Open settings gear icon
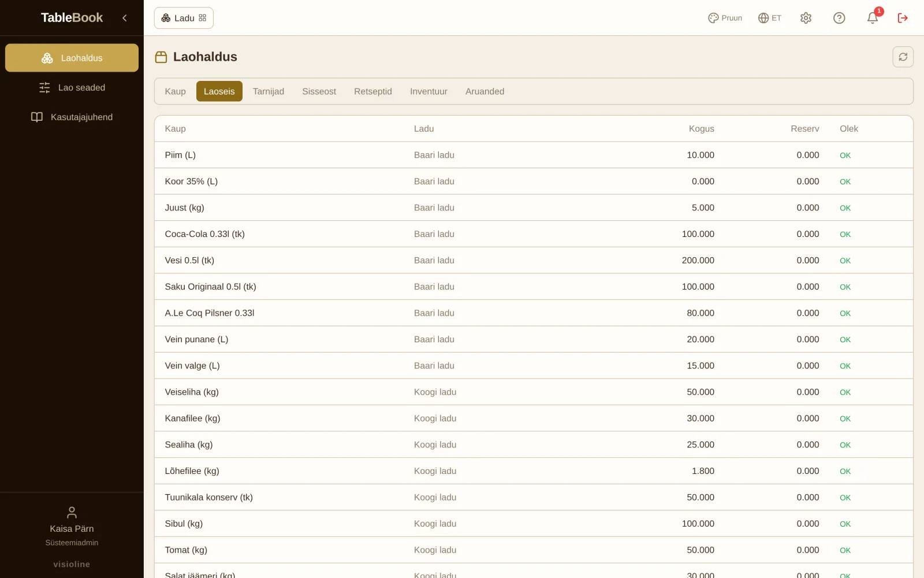 click(x=806, y=18)
